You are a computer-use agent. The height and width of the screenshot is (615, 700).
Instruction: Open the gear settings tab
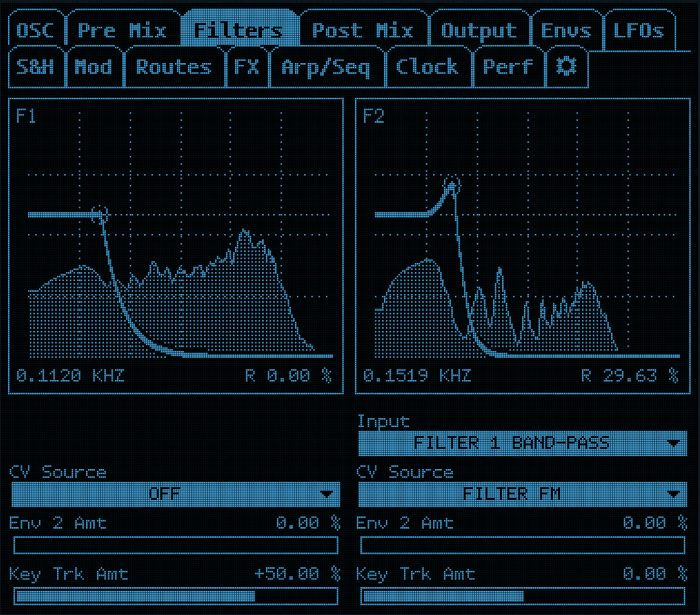click(x=567, y=67)
